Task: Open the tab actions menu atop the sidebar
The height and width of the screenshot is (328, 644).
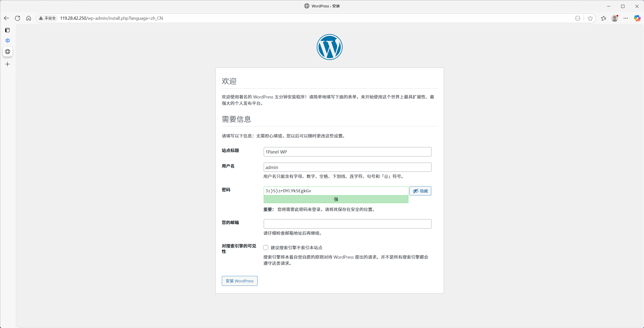Action: coord(7,30)
